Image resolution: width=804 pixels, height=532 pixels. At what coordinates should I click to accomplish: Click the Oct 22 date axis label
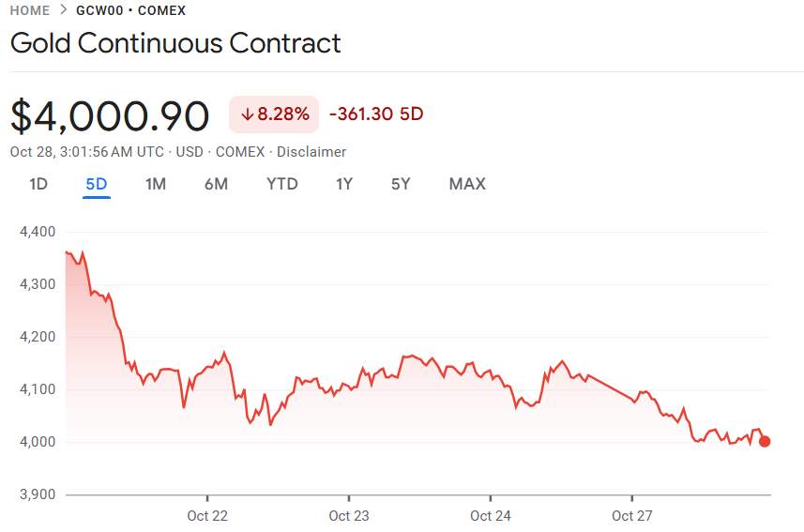pos(207,515)
